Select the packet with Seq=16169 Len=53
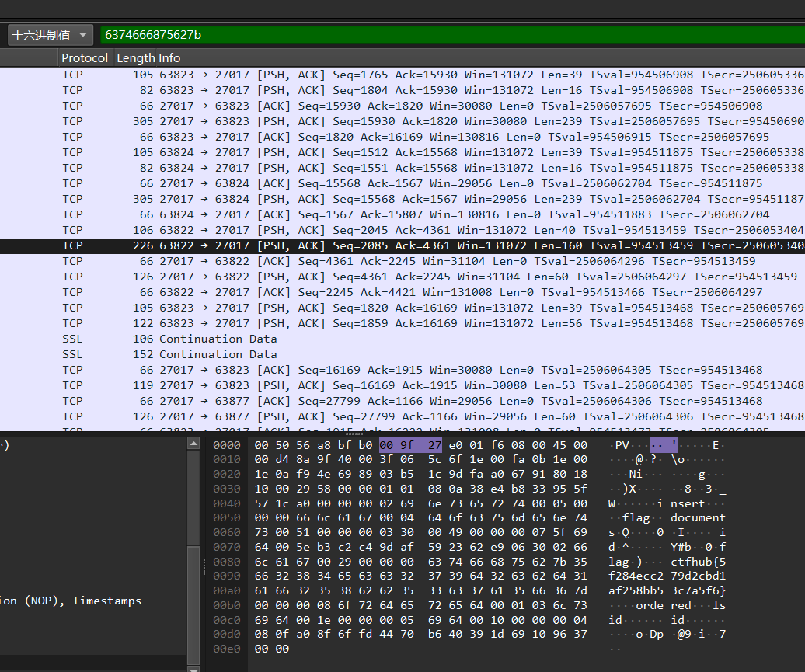This screenshot has width=805, height=672. 402,385
